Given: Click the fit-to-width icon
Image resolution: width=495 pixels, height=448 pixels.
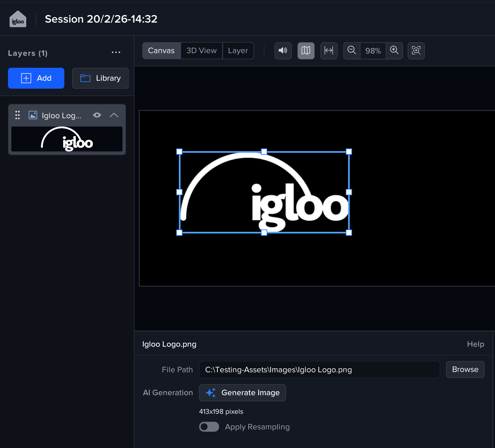Looking at the screenshot, I should 329,50.
